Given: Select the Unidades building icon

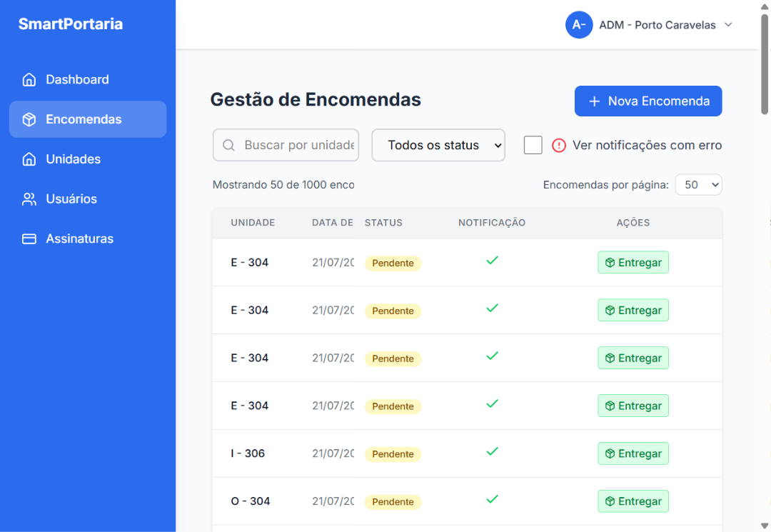Looking at the screenshot, I should coord(29,159).
